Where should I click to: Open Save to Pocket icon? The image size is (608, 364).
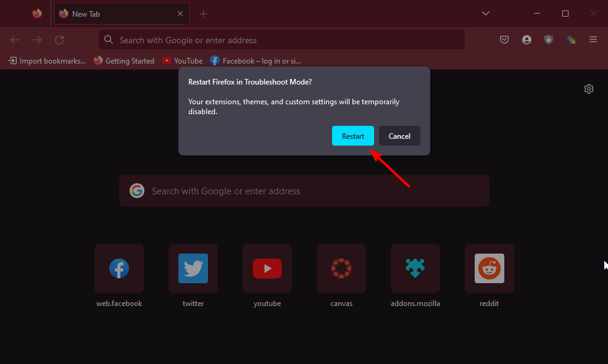[504, 39]
